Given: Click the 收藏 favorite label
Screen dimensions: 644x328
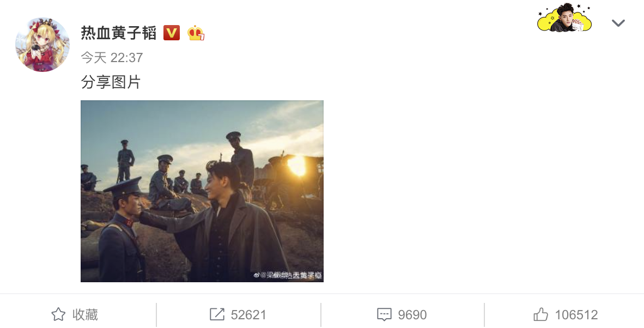Looking at the screenshot, I should [x=86, y=314].
